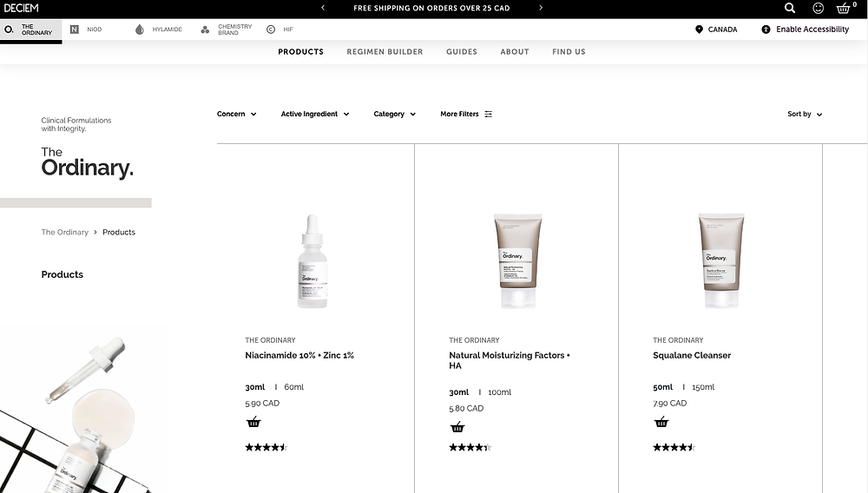
Task: View star rating for Niacinamide 10% + Zinc 1%
Action: pyautogui.click(x=266, y=447)
